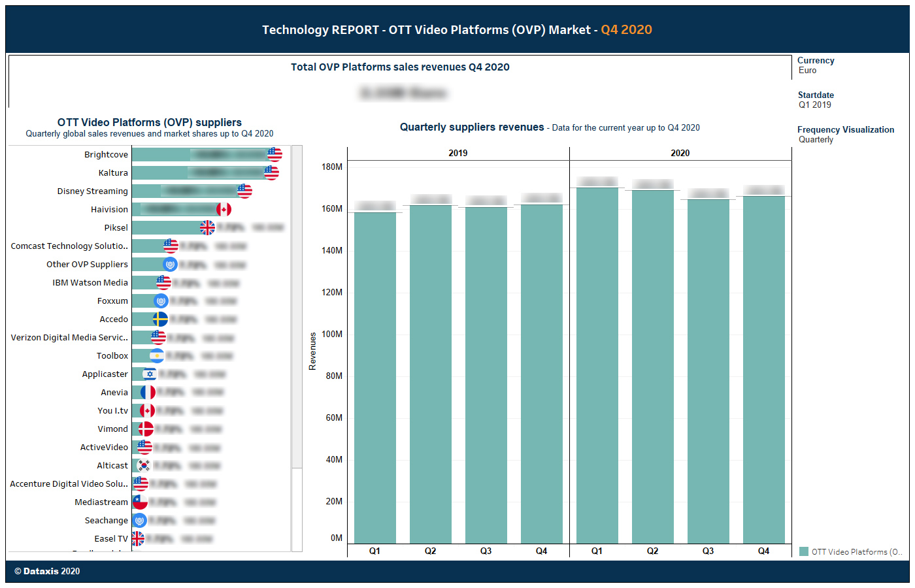The height and width of the screenshot is (588, 915).
Task: Click the US flag icon on Kaltura bar
Action: (x=271, y=172)
